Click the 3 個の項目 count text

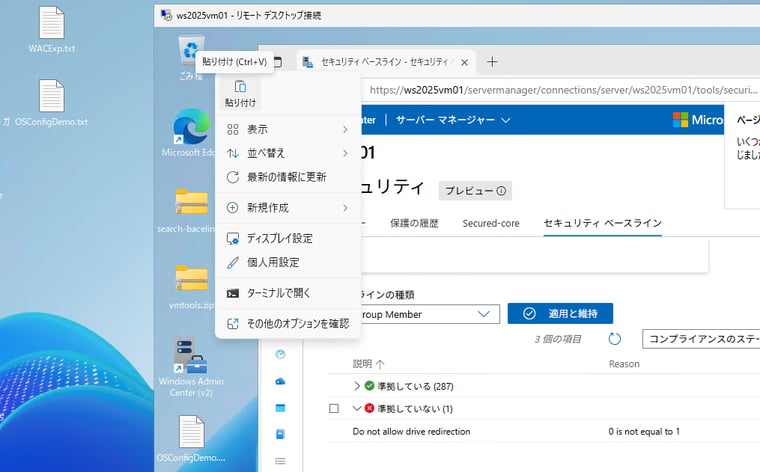(558, 339)
